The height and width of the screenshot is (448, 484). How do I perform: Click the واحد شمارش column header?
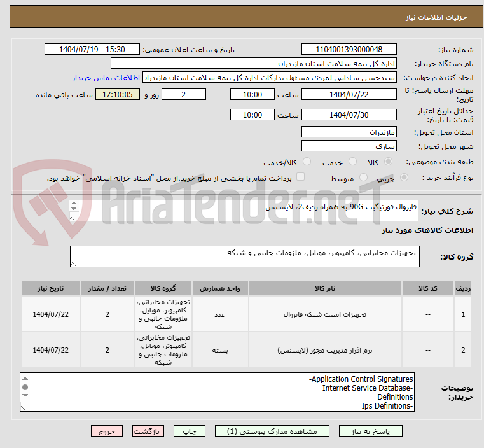[220, 288]
